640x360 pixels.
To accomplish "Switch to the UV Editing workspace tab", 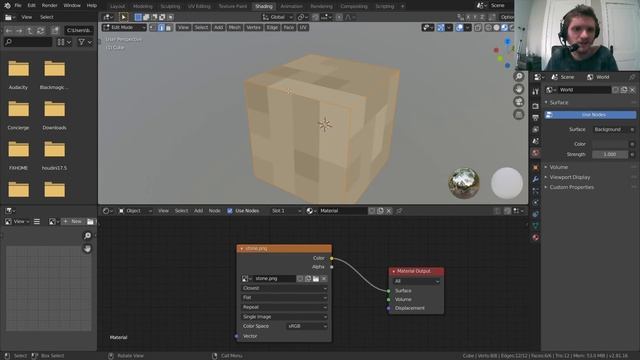I will pyautogui.click(x=199, y=7).
